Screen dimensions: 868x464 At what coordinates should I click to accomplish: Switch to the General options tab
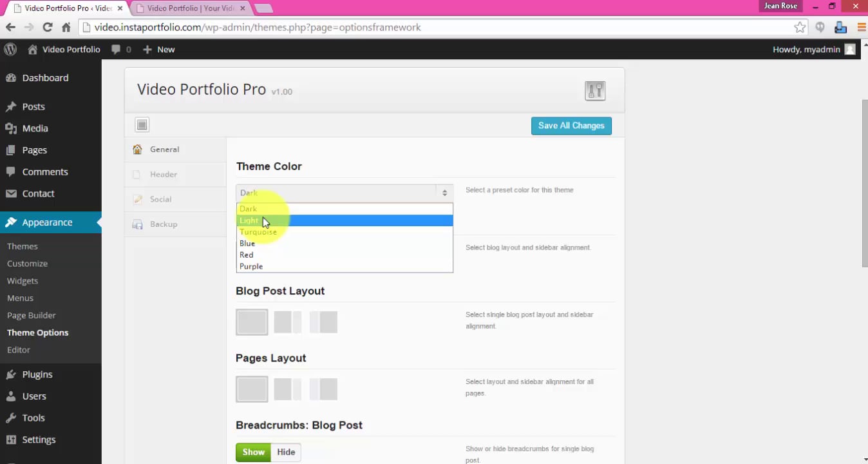[x=175, y=150]
